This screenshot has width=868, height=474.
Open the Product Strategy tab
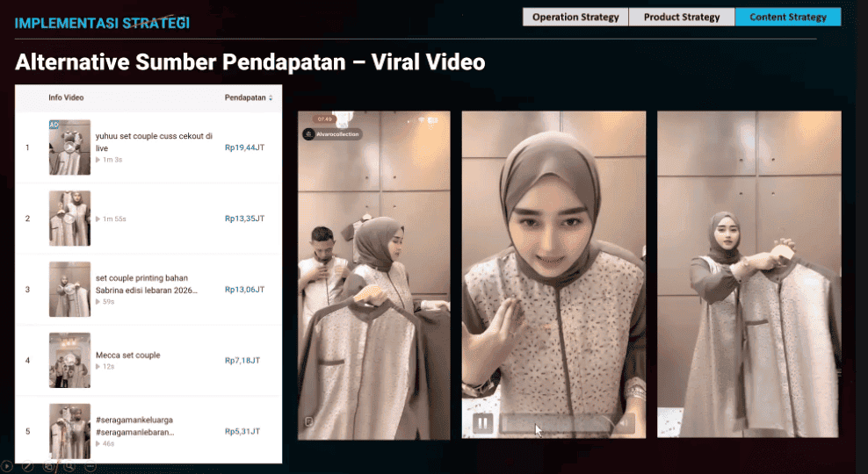[x=682, y=17]
